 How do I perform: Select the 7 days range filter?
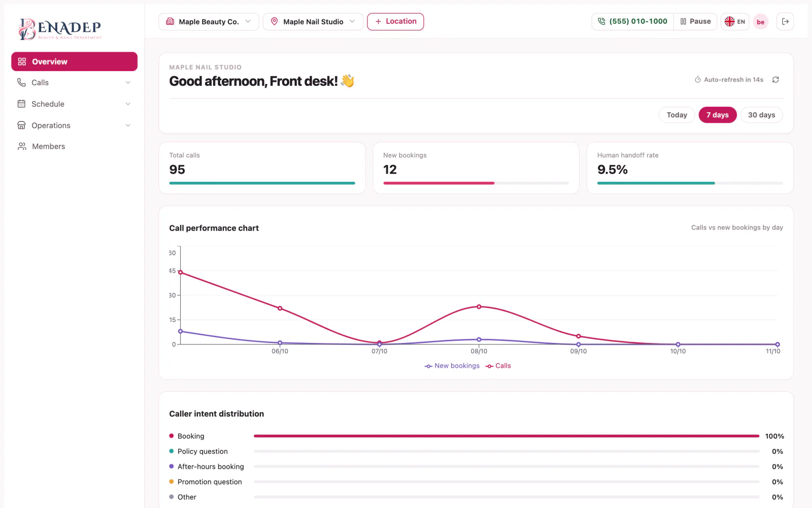coord(718,115)
